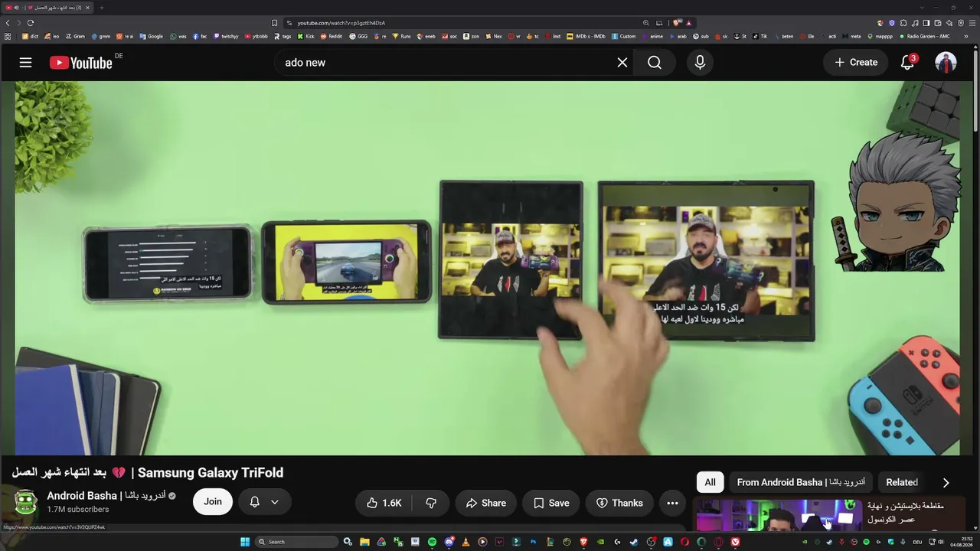Viewport: 980px width, 551px height.
Task: Expand the subscription notification dropdown
Action: [265, 502]
